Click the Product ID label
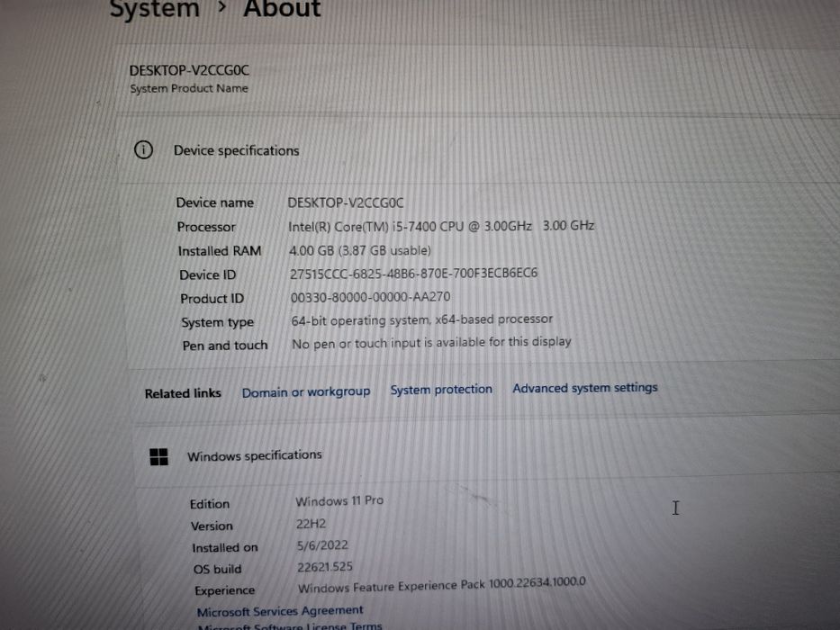The width and height of the screenshot is (840, 630). 212,299
